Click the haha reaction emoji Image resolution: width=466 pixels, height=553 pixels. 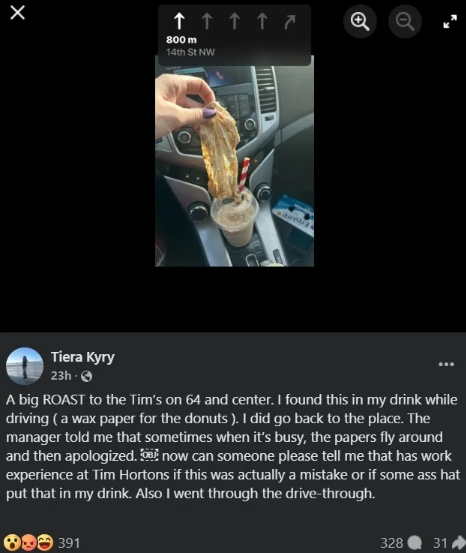[45, 542]
